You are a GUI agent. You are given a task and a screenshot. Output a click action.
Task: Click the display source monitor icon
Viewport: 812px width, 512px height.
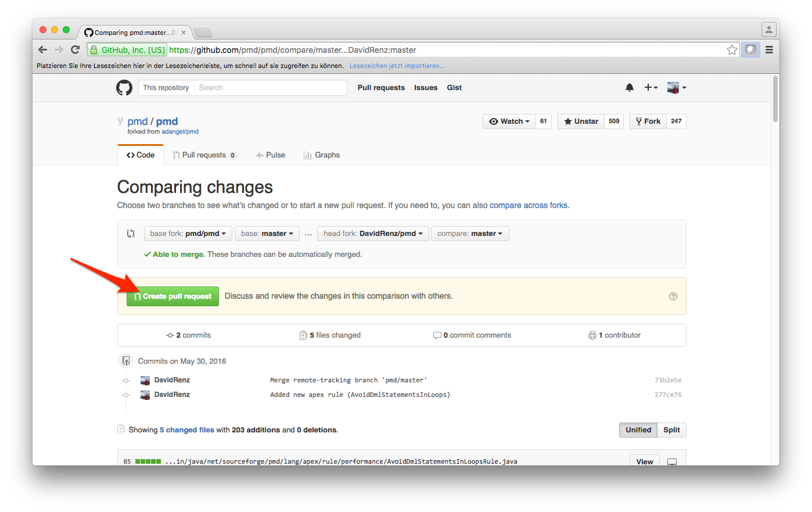pos(672,462)
